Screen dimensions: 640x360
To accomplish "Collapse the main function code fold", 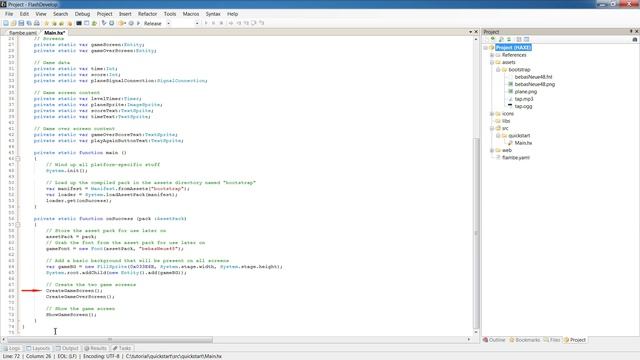I will click(x=18, y=158).
